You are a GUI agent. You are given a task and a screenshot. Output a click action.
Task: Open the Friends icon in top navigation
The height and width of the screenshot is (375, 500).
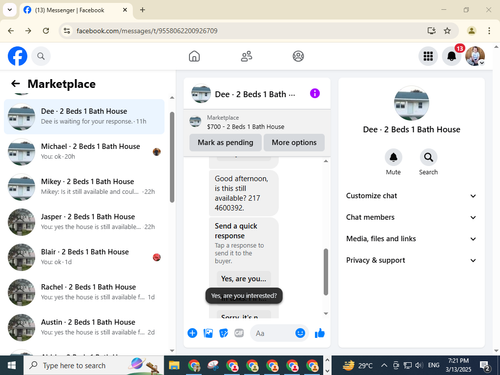pyautogui.click(x=247, y=56)
